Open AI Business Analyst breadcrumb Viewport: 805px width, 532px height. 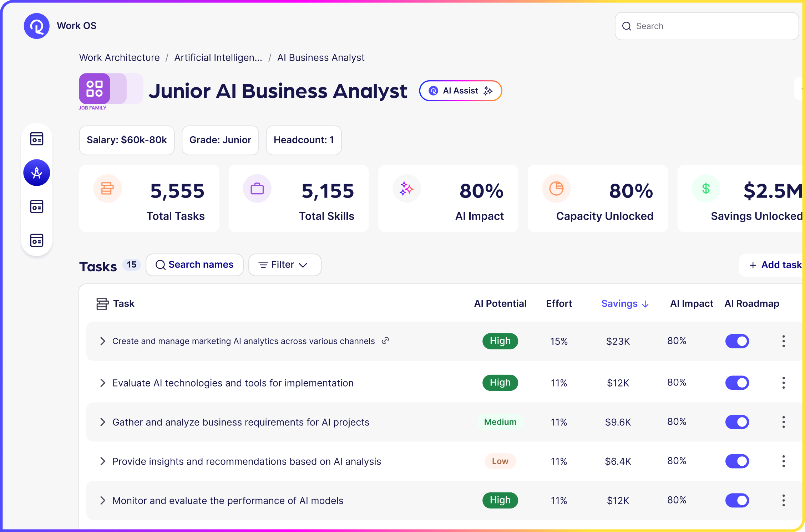(320, 58)
